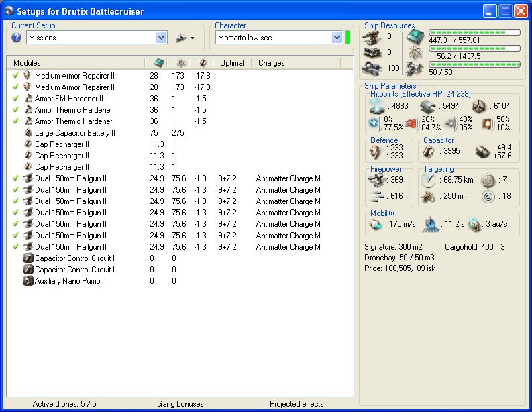This screenshot has height=412, width=532.
Task: Toggle the Armor EM Hardener II checkmark
Action: (x=15, y=99)
